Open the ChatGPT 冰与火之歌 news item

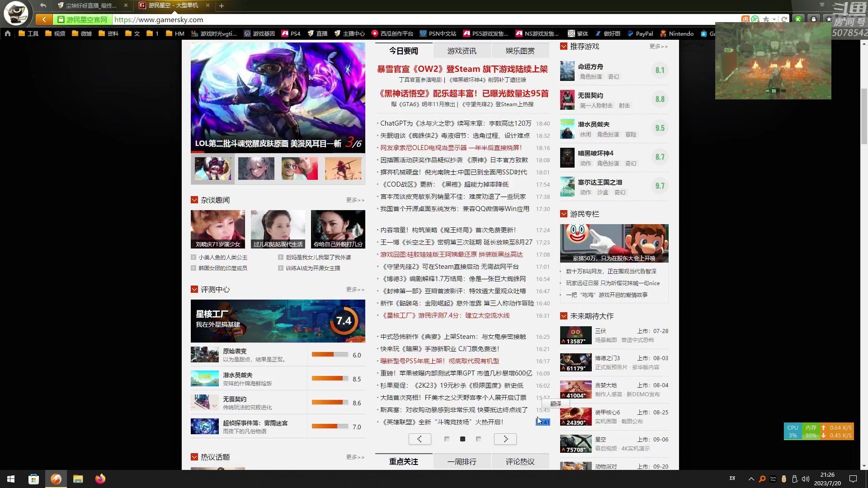pos(456,123)
